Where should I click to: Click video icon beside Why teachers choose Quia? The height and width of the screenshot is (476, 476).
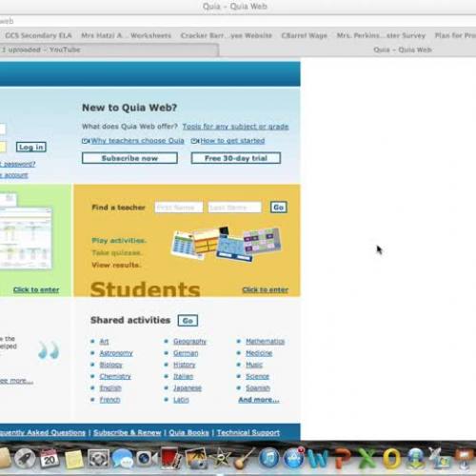click(x=86, y=141)
